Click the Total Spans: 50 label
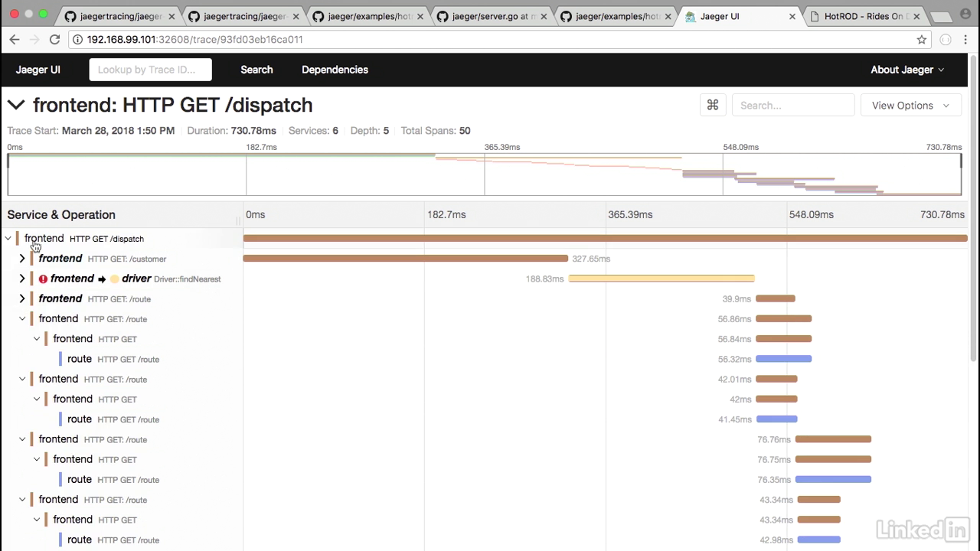 coord(436,131)
